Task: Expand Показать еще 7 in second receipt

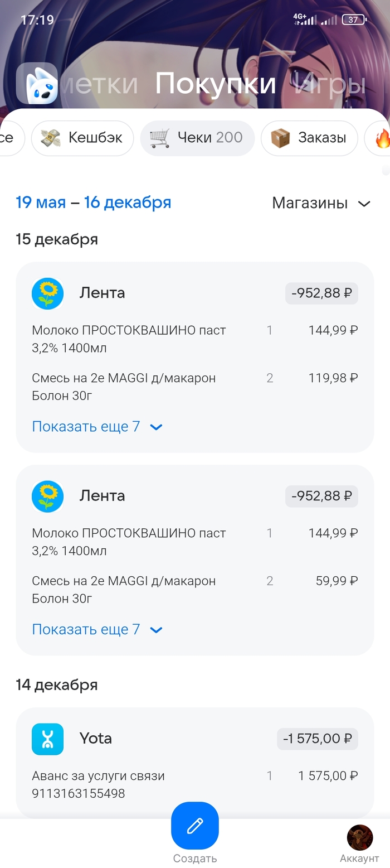Action: coord(97,630)
